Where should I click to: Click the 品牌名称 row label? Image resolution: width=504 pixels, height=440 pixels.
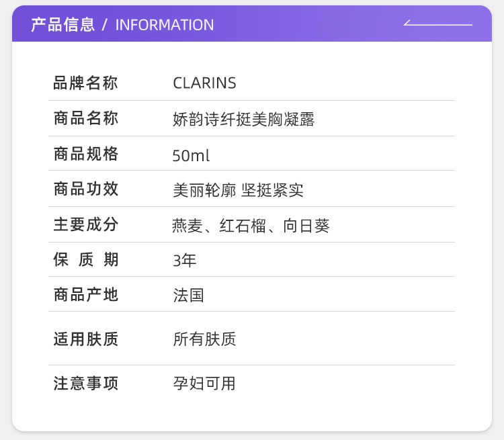pyautogui.click(x=85, y=83)
